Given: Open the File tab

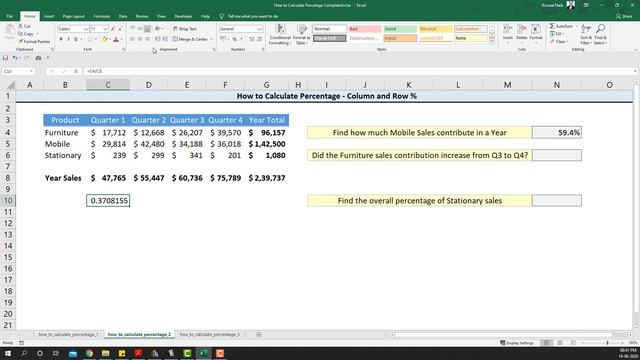Looking at the screenshot, I should (x=9, y=16).
